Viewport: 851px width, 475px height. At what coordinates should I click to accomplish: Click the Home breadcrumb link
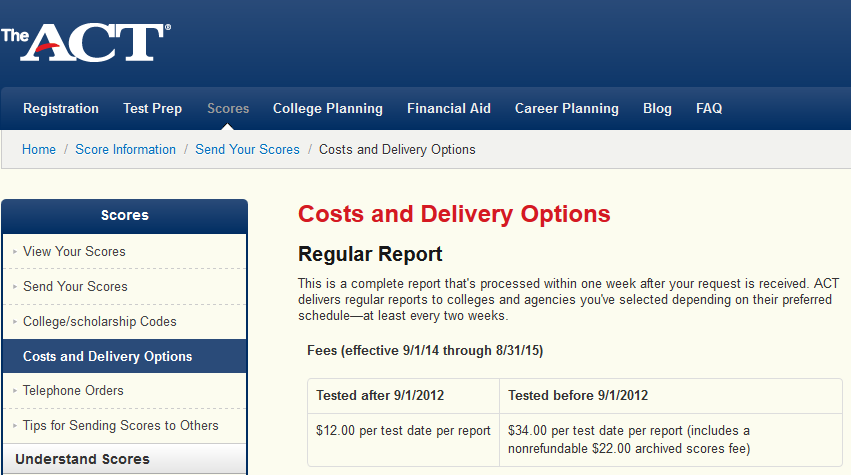(39, 150)
